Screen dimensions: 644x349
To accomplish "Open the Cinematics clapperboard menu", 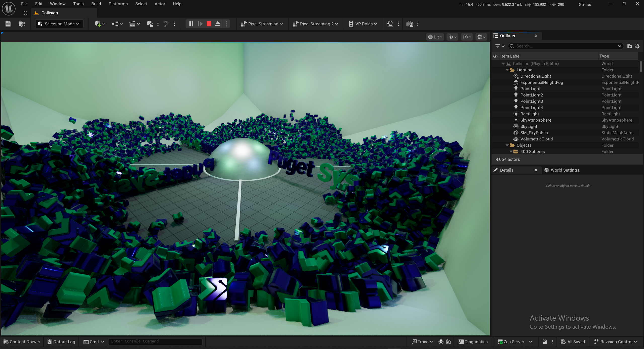I will click(134, 24).
